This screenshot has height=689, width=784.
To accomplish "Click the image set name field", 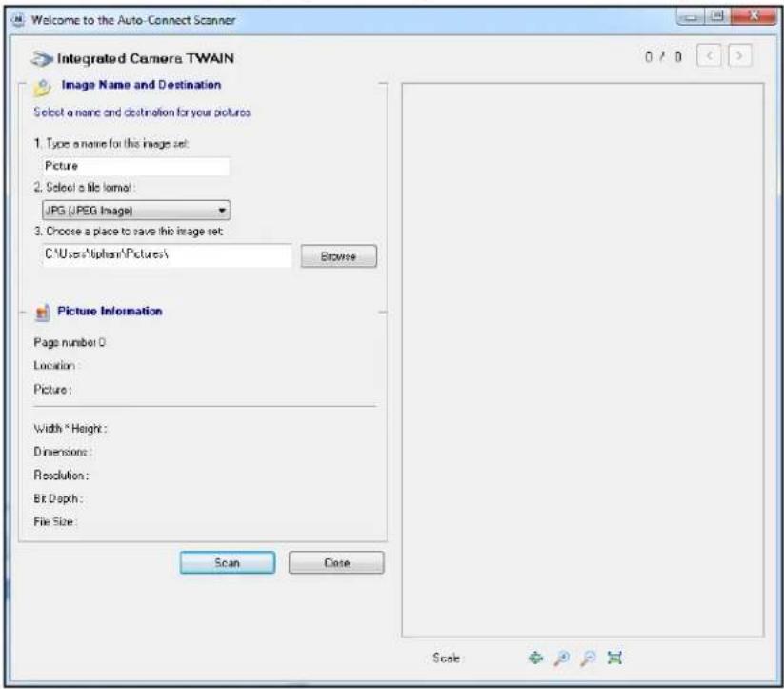I will click(136, 166).
